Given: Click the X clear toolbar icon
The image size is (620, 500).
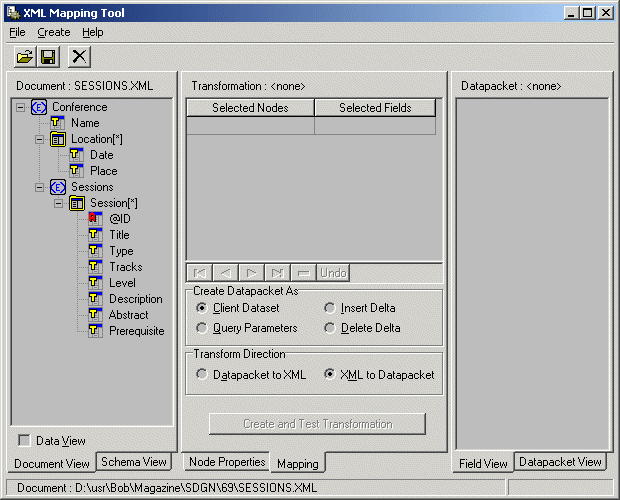Looking at the screenshot, I should (x=79, y=58).
